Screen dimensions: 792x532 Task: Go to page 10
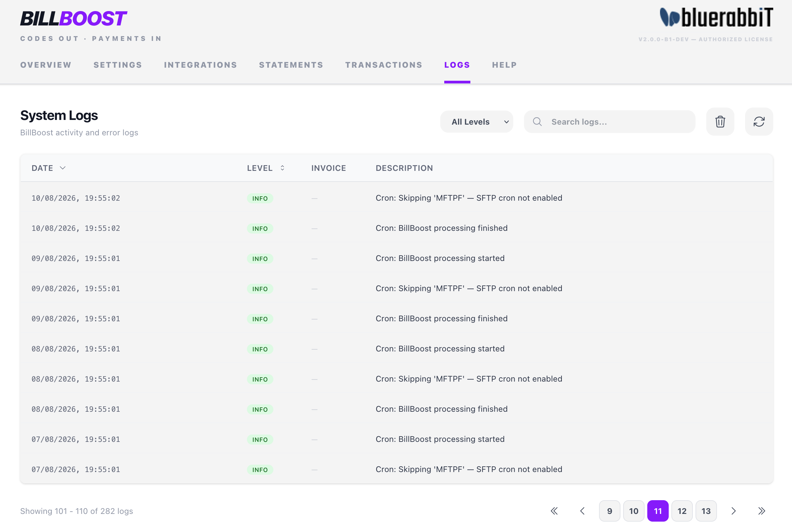coord(634,511)
